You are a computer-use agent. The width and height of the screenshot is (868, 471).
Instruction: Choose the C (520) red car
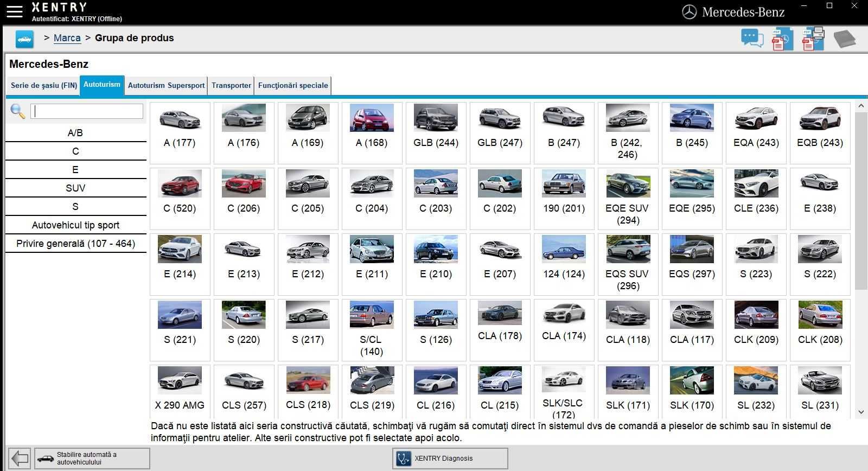[180, 199]
